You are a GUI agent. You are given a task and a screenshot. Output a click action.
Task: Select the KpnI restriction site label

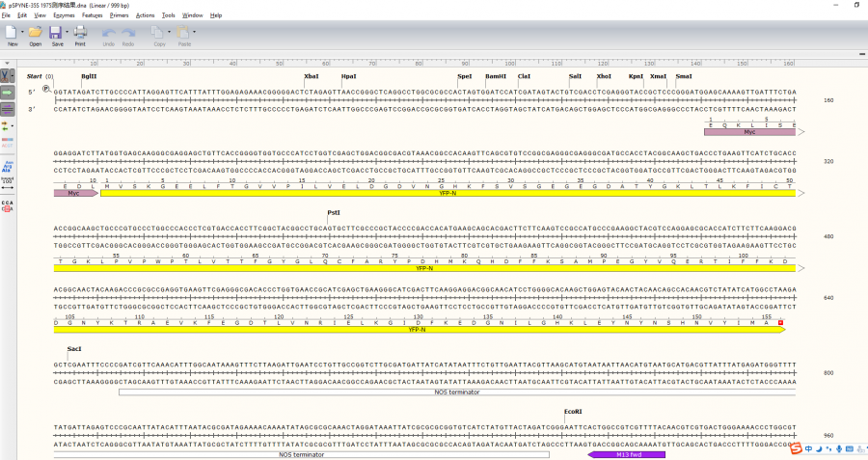[x=637, y=76]
